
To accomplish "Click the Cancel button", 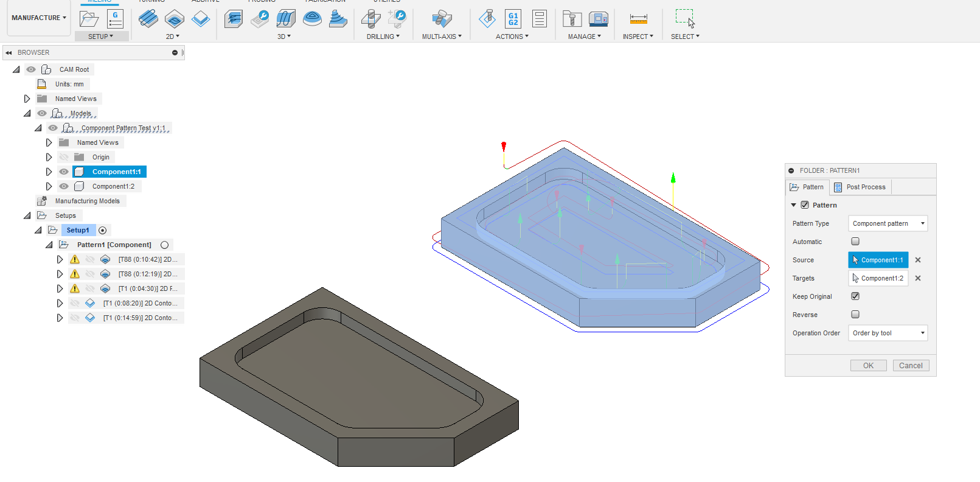I will [911, 366].
